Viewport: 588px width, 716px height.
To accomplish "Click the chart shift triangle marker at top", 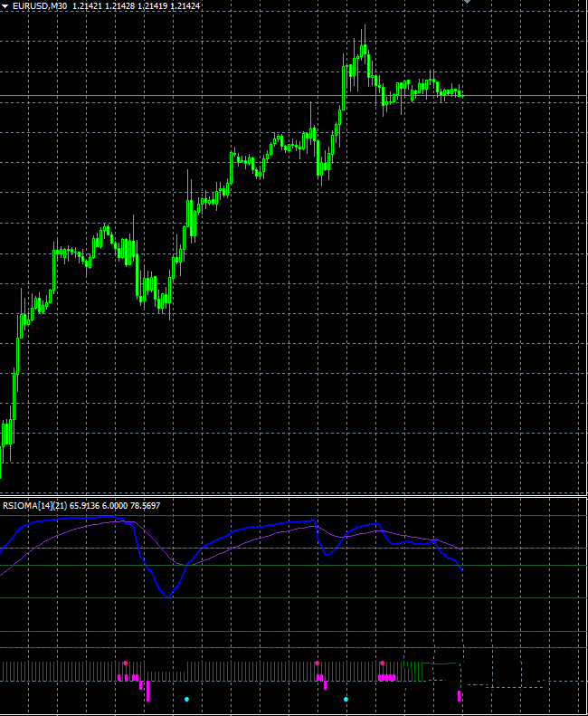I will click(x=466, y=2).
